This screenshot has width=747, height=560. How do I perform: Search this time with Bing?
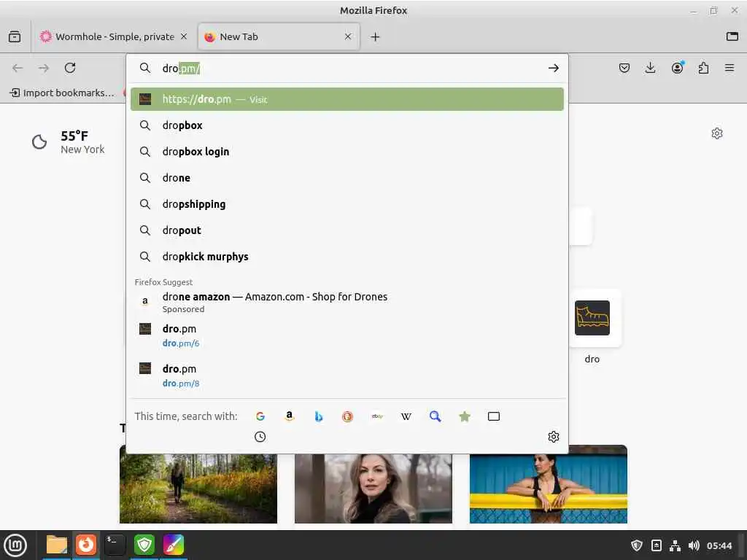click(319, 416)
